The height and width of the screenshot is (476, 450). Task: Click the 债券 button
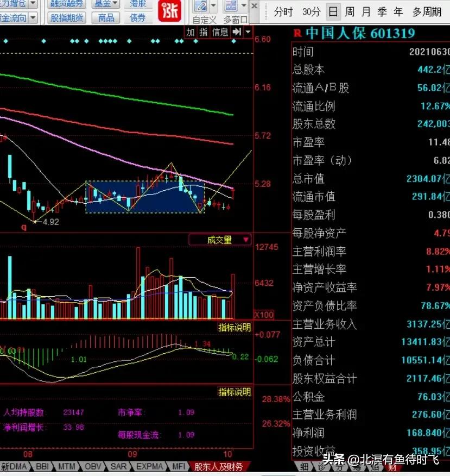(138, 18)
